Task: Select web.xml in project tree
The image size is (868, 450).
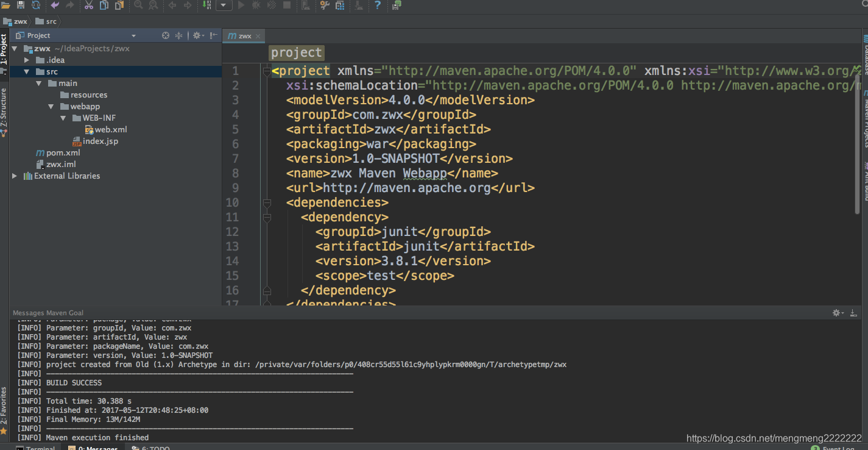Action: point(106,129)
